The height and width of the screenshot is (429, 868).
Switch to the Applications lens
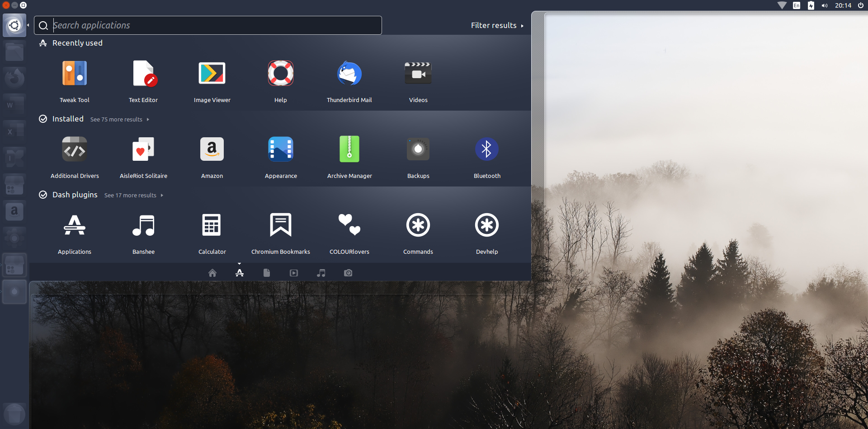240,273
